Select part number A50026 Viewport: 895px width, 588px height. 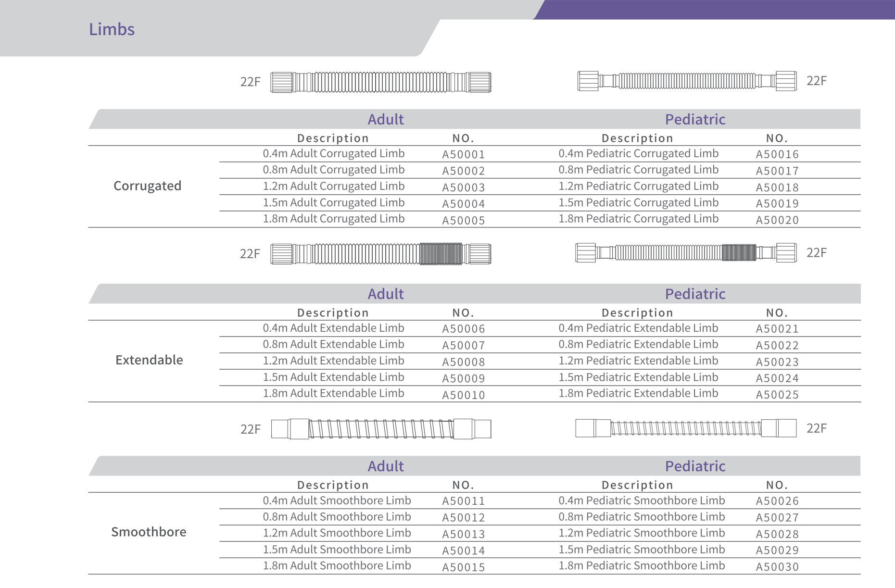pyautogui.click(x=777, y=501)
